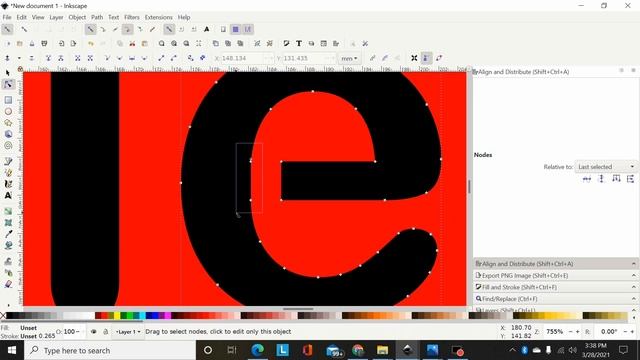Toggle snap text anchors and baselines
The height and width of the screenshot is (360, 640).
coord(207,29)
